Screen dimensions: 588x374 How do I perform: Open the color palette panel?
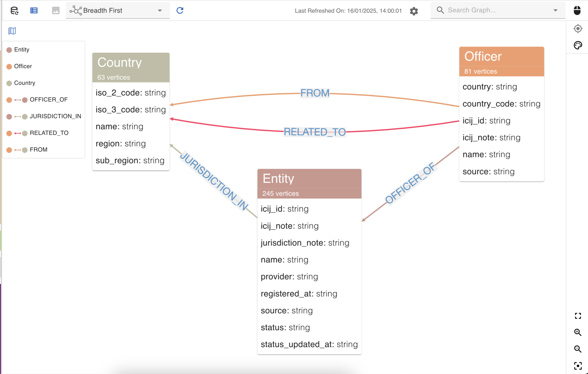[x=578, y=45]
